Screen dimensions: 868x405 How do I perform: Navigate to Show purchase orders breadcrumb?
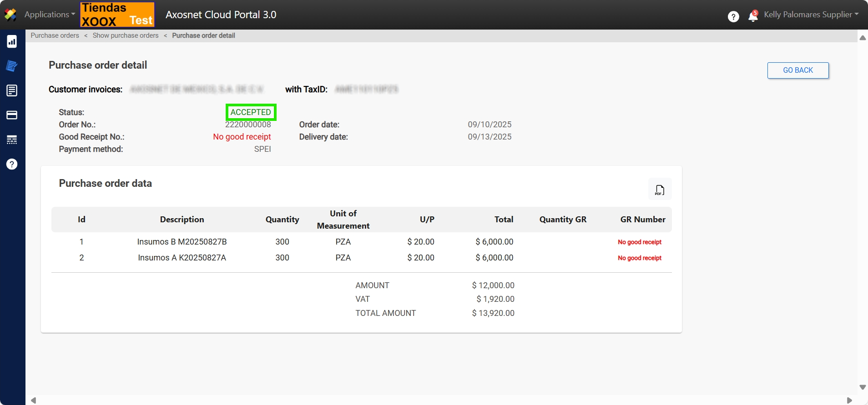[x=126, y=35]
